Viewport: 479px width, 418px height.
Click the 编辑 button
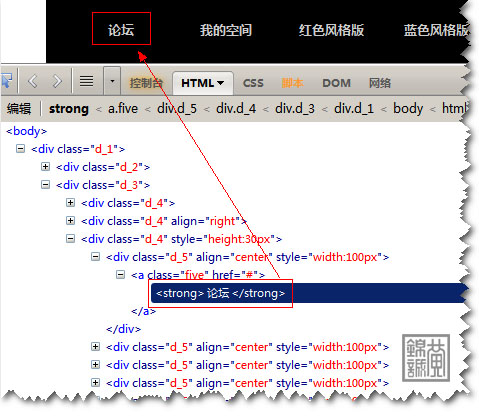point(19,109)
